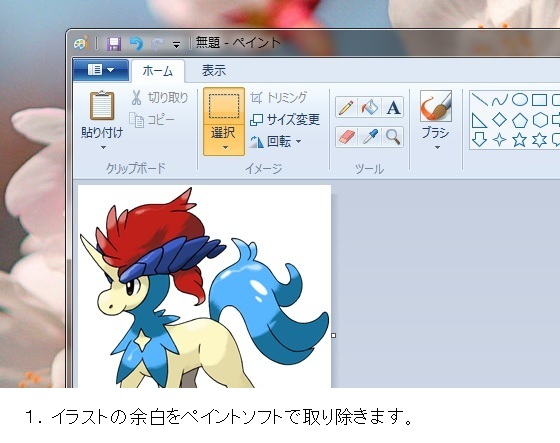Open the サイズ変更 resize dialog
The height and width of the screenshot is (443, 560).
click(x=285, y=120)
